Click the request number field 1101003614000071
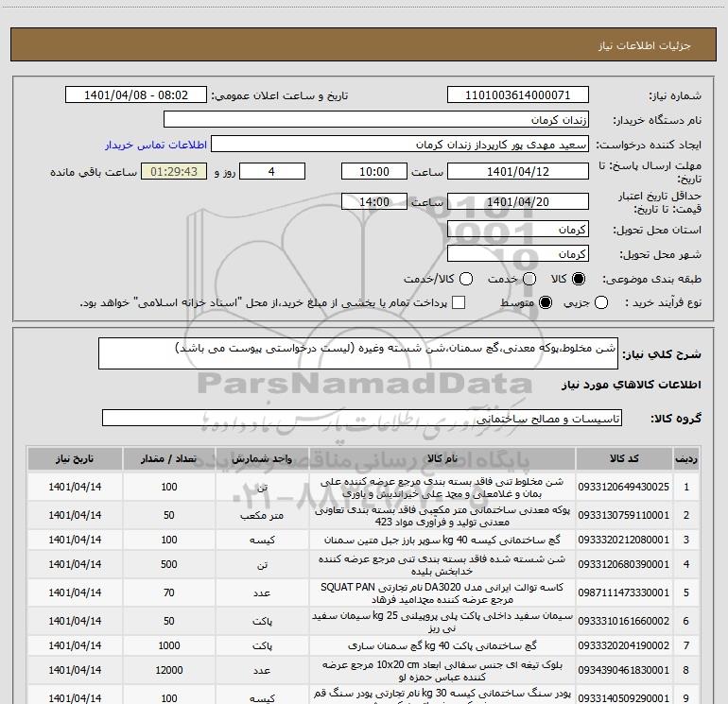The height and width of the screenshot is (704, 728). pos(518,95)
